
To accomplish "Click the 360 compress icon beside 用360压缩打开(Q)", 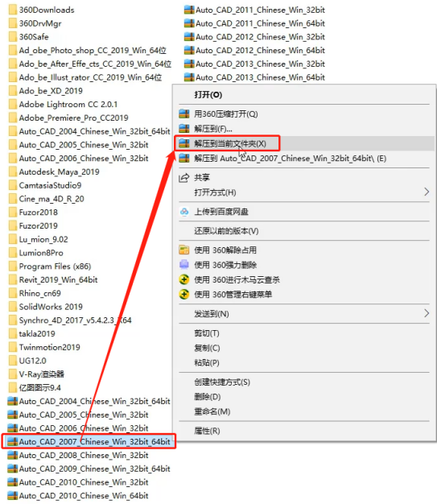I will click(x=184, y=114).
